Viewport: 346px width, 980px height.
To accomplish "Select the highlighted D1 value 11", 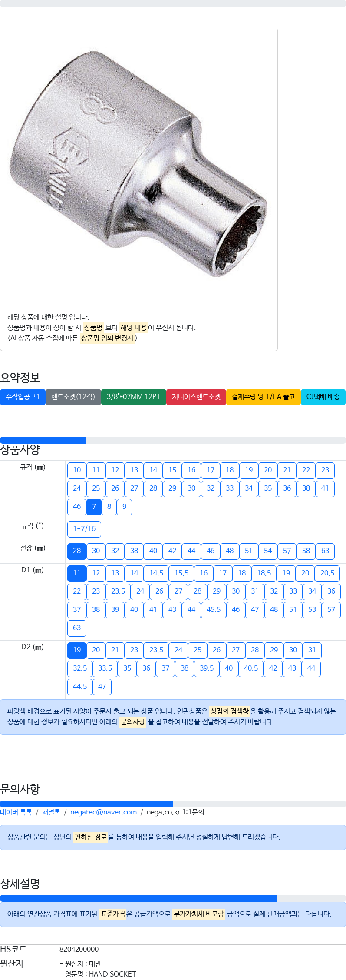I will point(77,573).
